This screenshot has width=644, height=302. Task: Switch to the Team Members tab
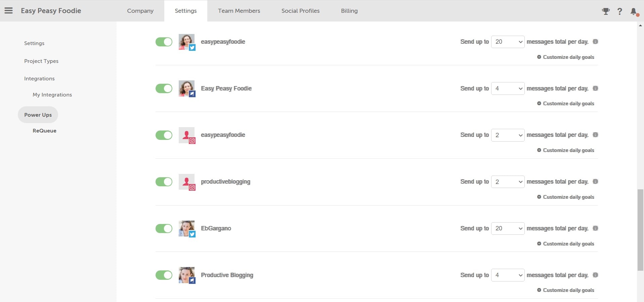[x=239, y=11]
